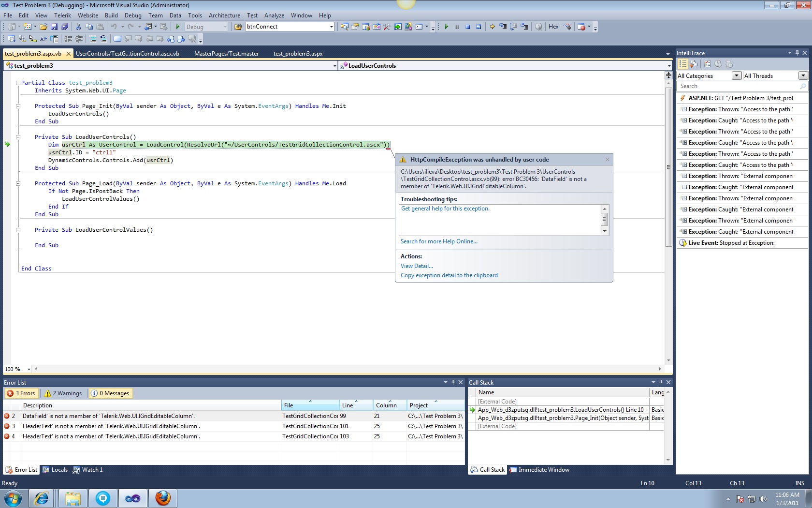
Task: Open the Telerik menu
Action: coord(62,15)
